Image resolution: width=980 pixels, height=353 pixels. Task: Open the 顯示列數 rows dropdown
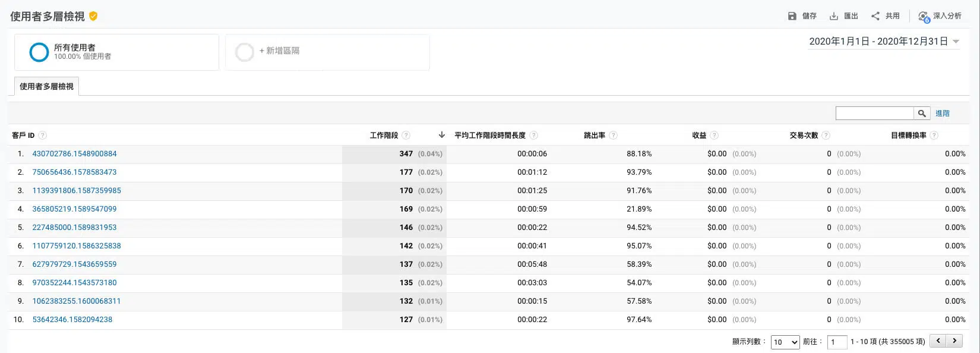click(x=785, y=342)
